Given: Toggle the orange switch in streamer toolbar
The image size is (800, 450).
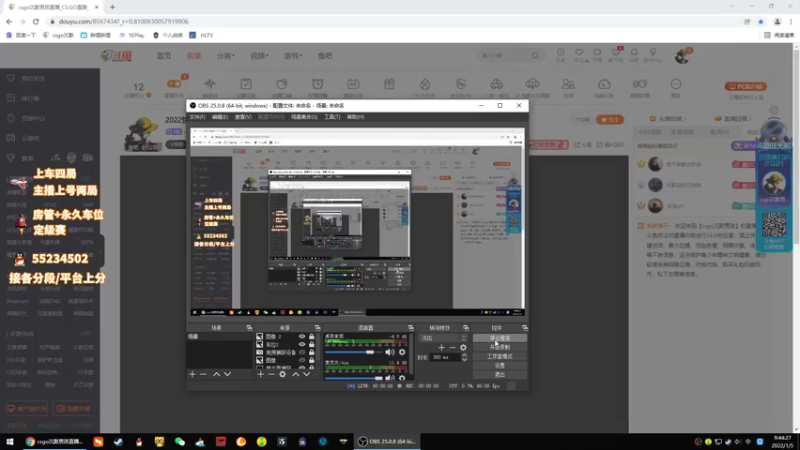Looking at the screenshot, I should 174,84.
